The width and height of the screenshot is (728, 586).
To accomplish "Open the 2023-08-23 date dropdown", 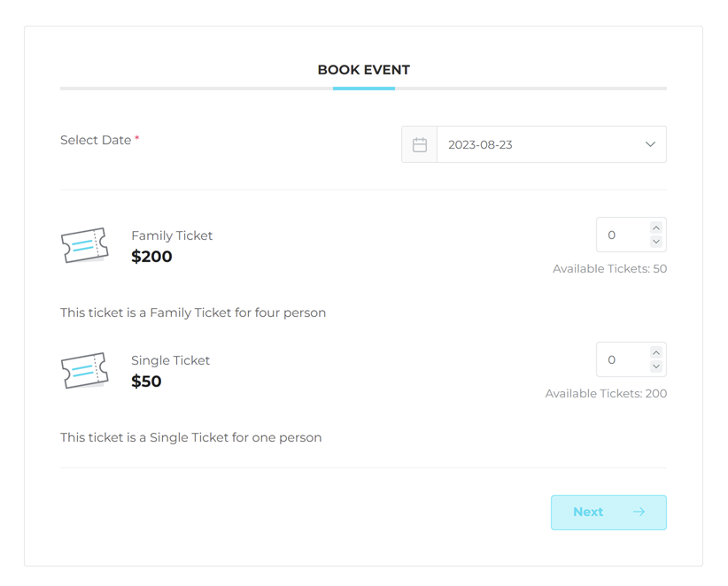I will (540, 144).
